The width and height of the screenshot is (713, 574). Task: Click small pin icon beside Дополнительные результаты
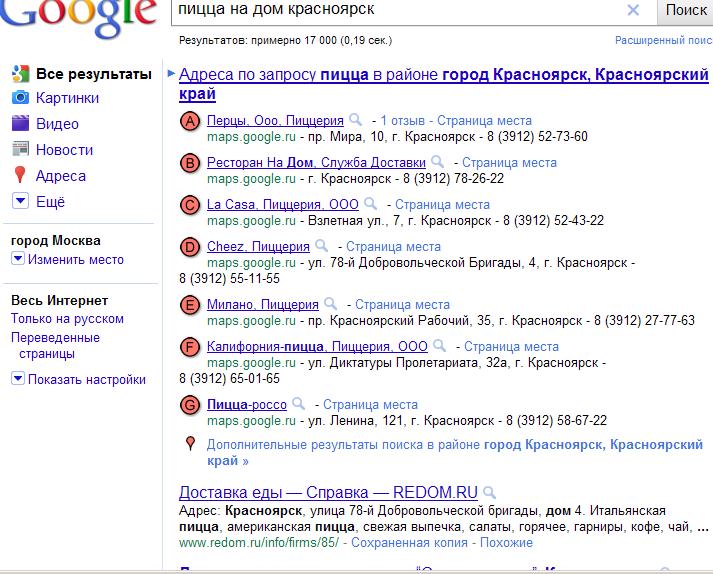tap(191, 443)
